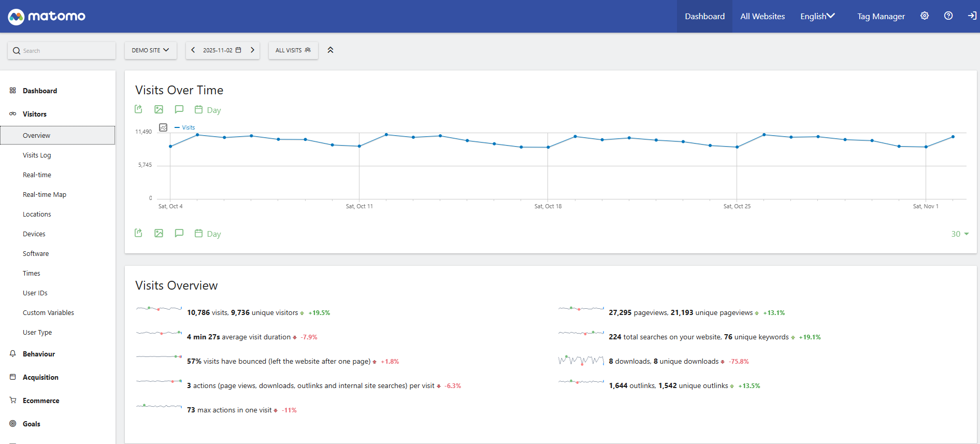Click the export icon under Visits Over Time

click(138, 109)
